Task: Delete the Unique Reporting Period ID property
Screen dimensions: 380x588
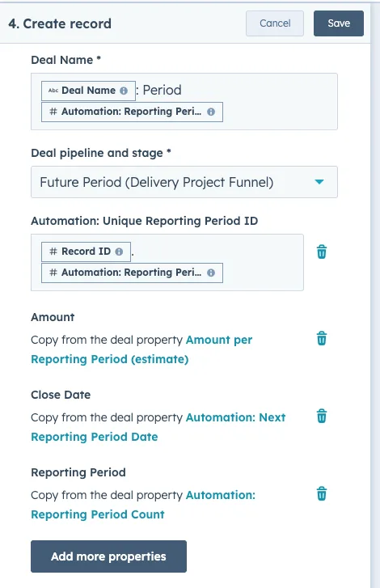Action: tap(322, 252)
